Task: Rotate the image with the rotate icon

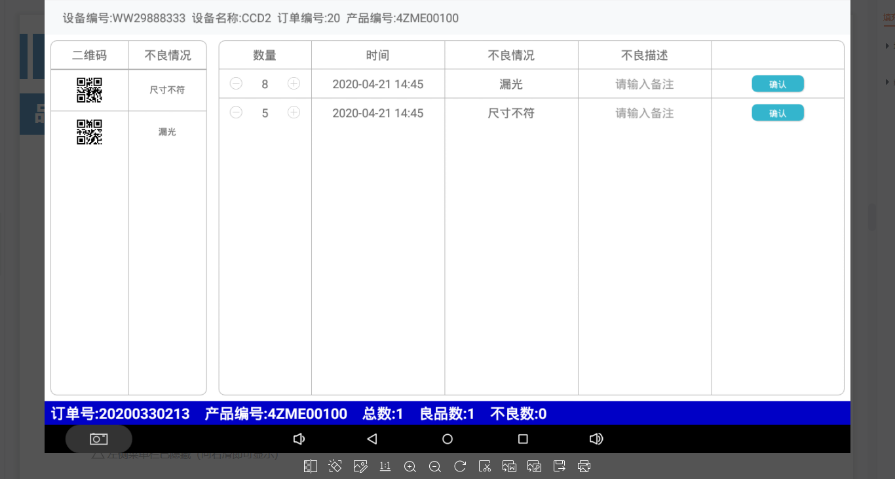Action: tap(460, 466)
